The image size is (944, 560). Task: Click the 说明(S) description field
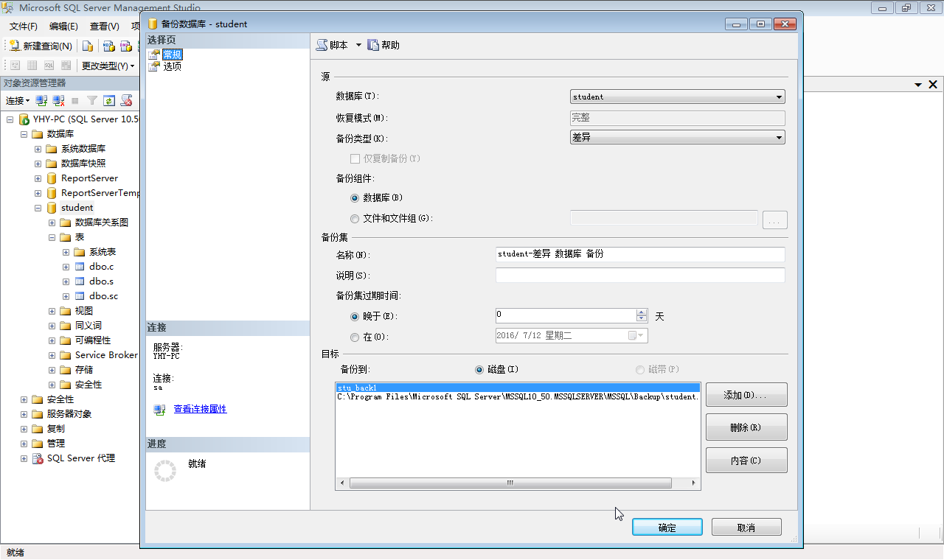640,275
